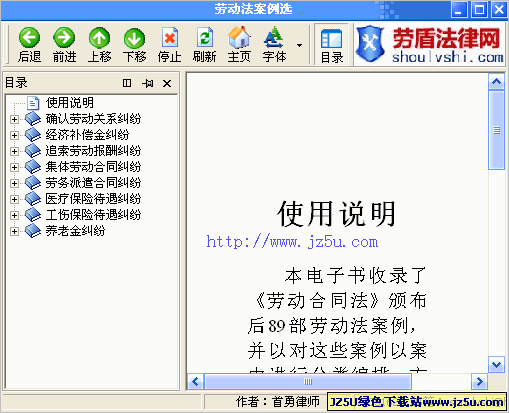Click book icon beside 追索劳动报酬纠纷
Image resolution: width=509 pixels, height=413 pixels.
(33, 151)
